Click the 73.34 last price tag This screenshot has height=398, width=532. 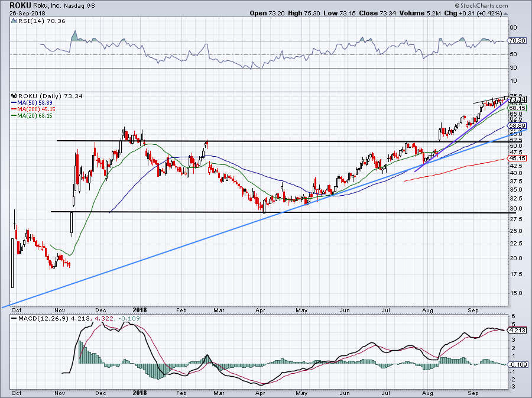[518, 100]
